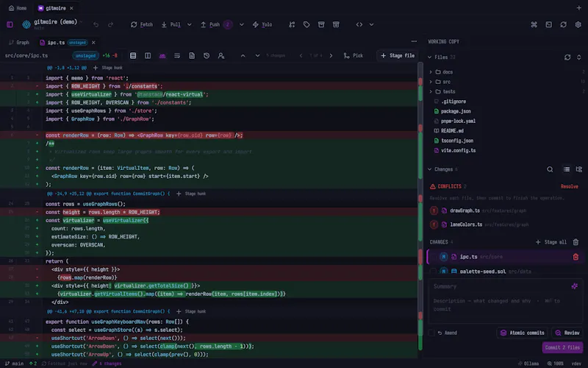The image size is (588, 368).
Task: Go to previous change chevron up
Action: tap(243, 56)
